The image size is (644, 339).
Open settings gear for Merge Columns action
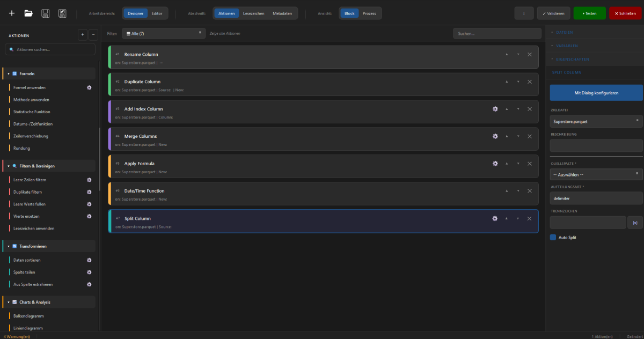tap(495, 136)
